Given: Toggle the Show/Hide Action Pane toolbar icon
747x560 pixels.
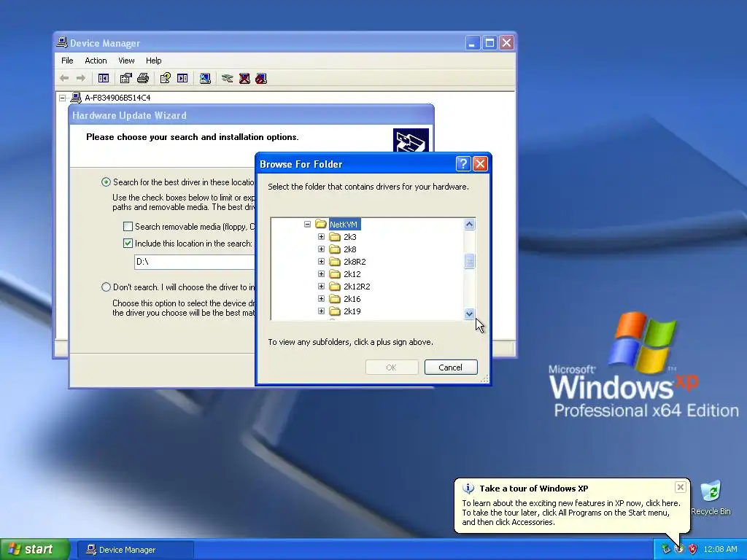Looking at the screenshot, I should (x=182, y=78).
